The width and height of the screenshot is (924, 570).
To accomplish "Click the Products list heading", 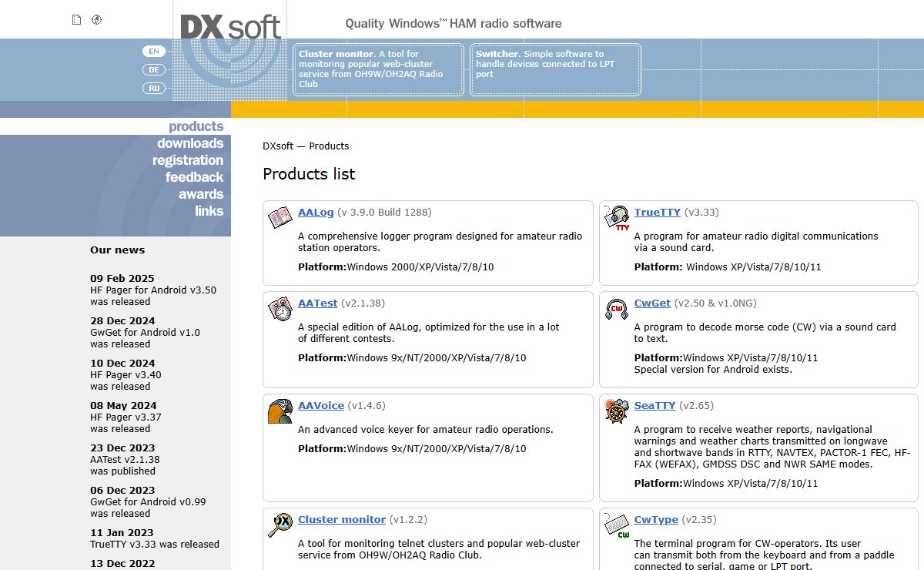I will coord(309,174).
